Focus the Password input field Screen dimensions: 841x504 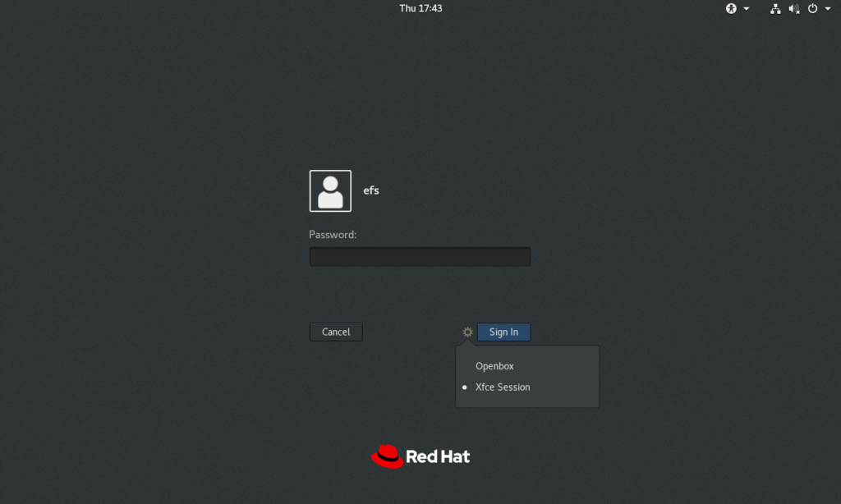coord(420,257)
